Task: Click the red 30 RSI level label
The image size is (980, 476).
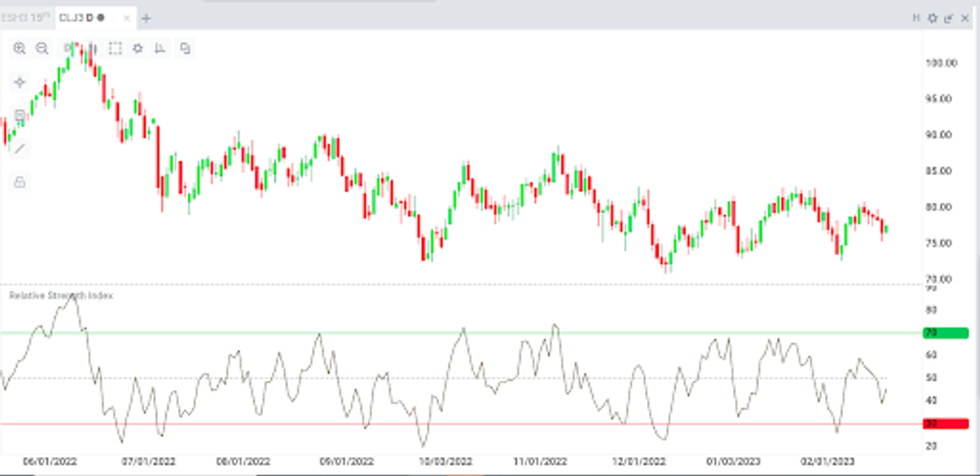Action: pyautogui.click(x=945, y=423)
